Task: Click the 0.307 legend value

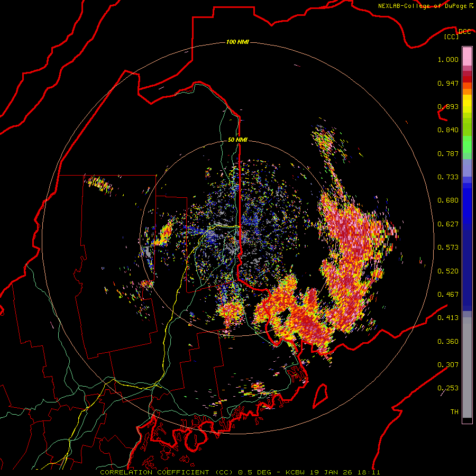Action: coord(448,364)
